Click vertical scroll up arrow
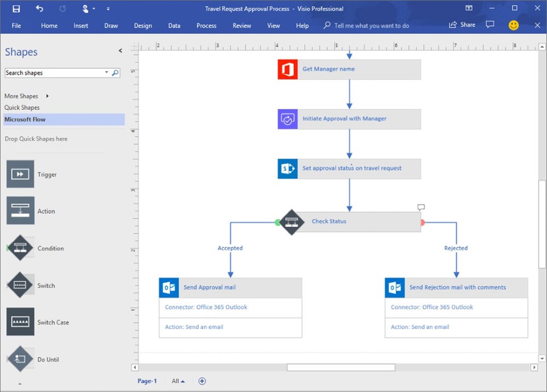 coord(542,46)
